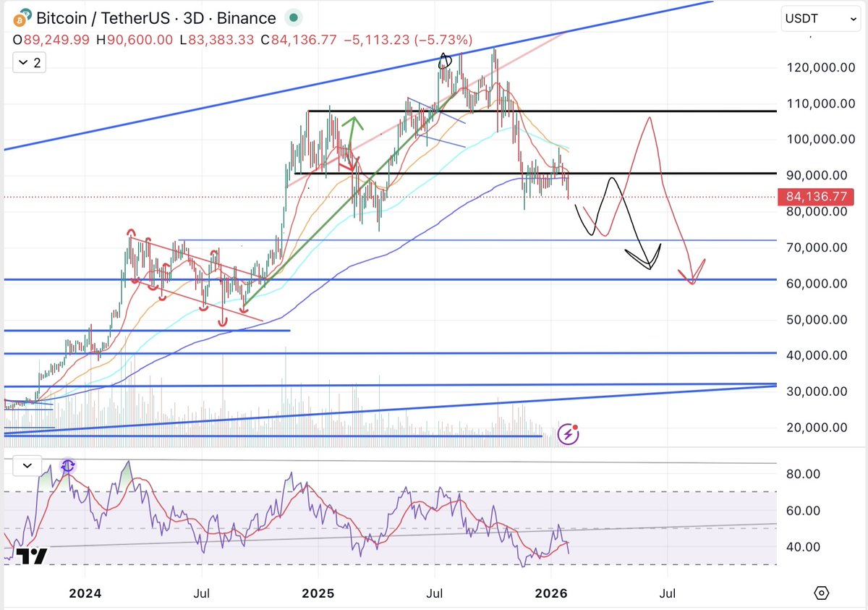Expand the collapsed indicators legend showing 2
The width and height of the screenshot is (868, 610).
[29, 64]
